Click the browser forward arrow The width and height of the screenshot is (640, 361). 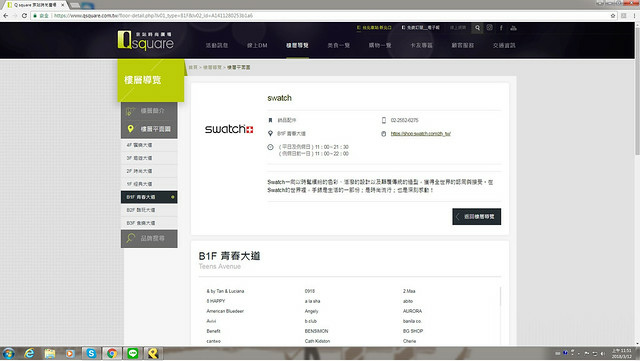coord(15,16)
